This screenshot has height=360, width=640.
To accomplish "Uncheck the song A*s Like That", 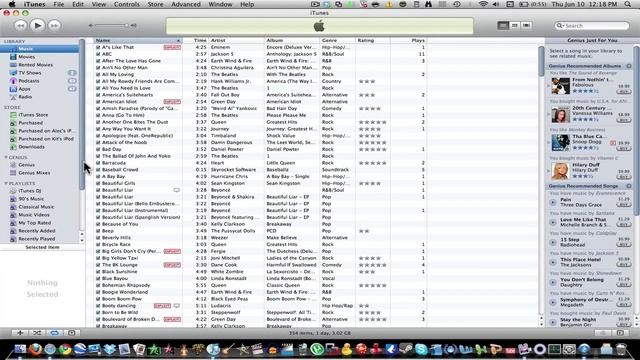I will pos(98,47).
